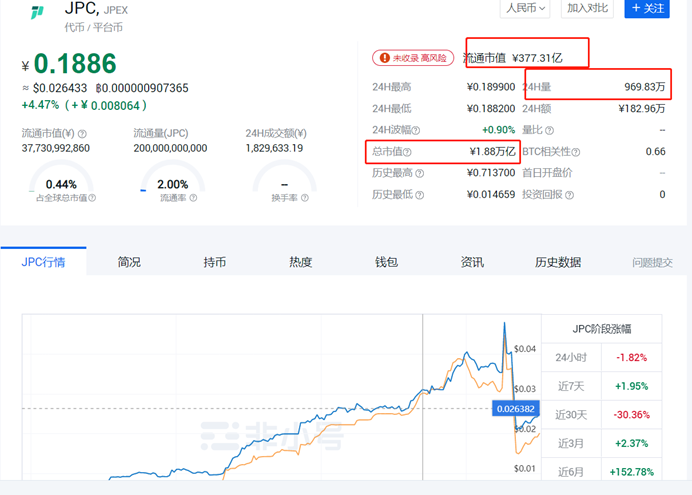Open the 历史数据 tab
This screenshot has height=495, width=692.
pyautogui.click(x=558, y=262)
